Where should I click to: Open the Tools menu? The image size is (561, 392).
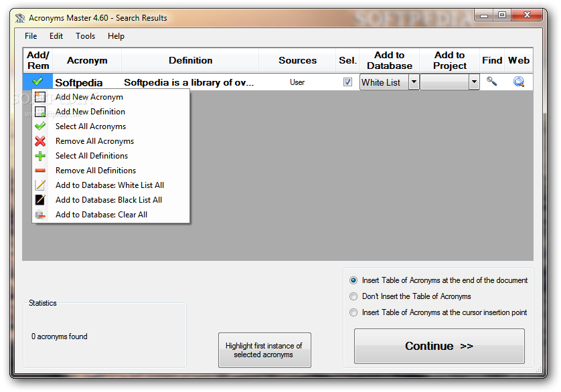tap(85, 36)
